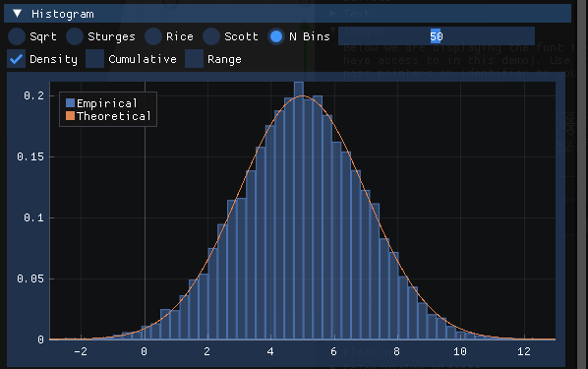
Task: Click the x-axis tick label 10
Action: 460,351
